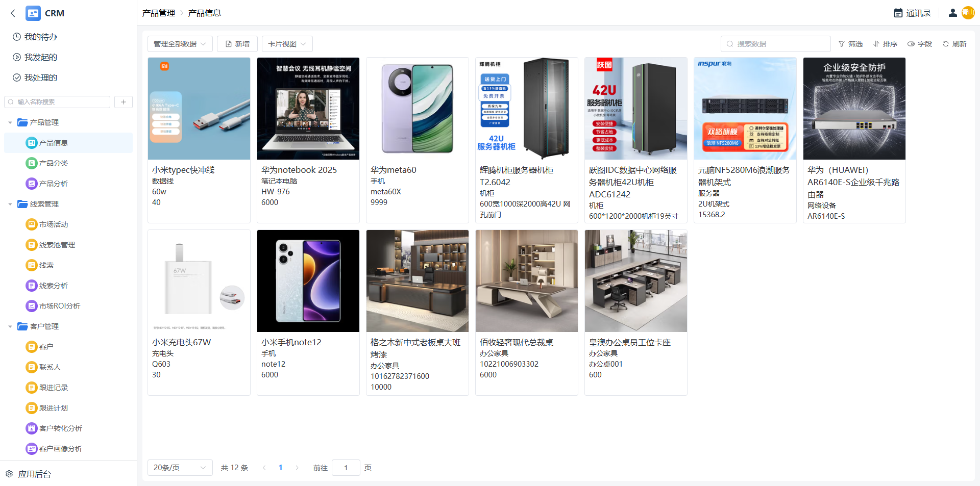Click the 前往 page number input
980x486 pixels.
[346, 468]
